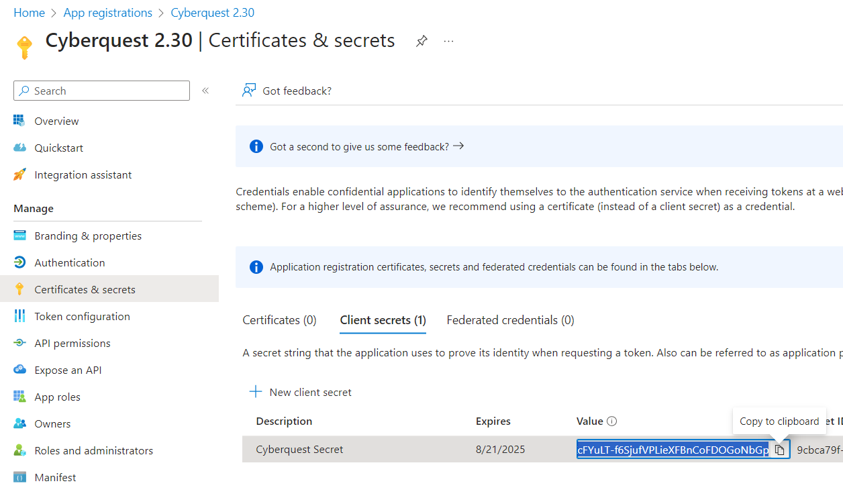Click the API permissions icon
843x504 pixels.
(19, 343)
